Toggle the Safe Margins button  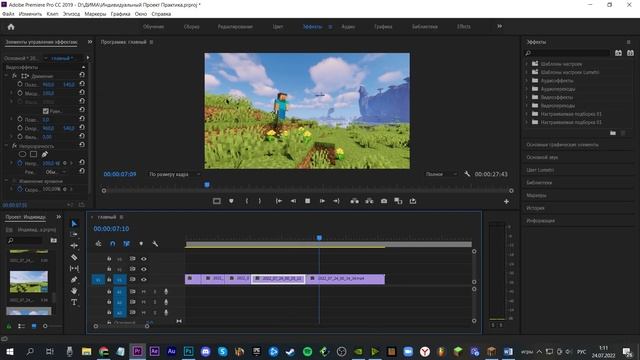[217, 201]
